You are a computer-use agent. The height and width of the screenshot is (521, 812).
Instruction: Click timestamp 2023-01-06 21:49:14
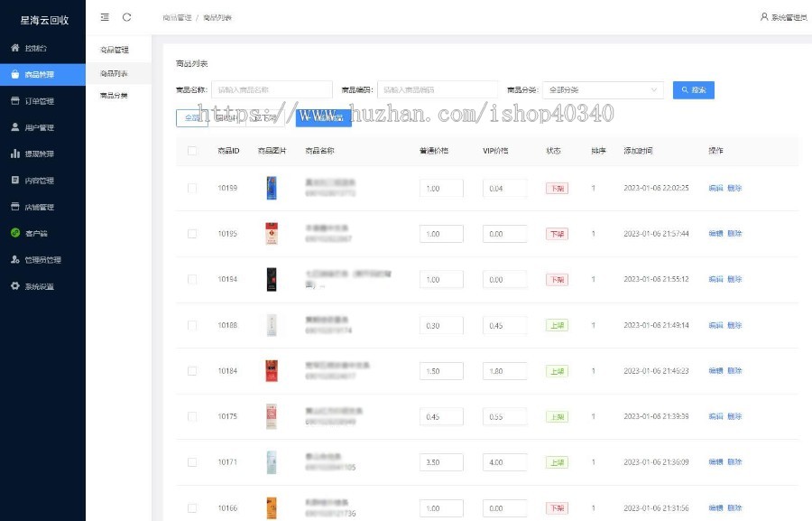click(656, 325)
